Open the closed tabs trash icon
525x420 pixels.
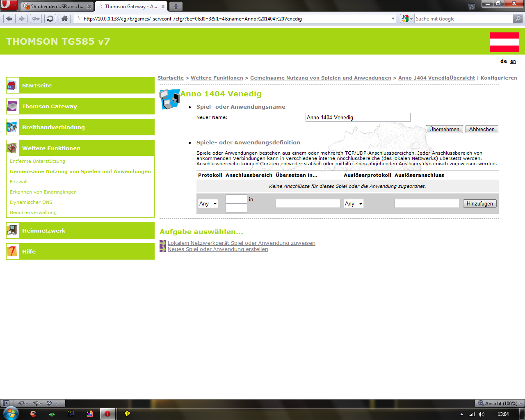(x=472, y=7)
